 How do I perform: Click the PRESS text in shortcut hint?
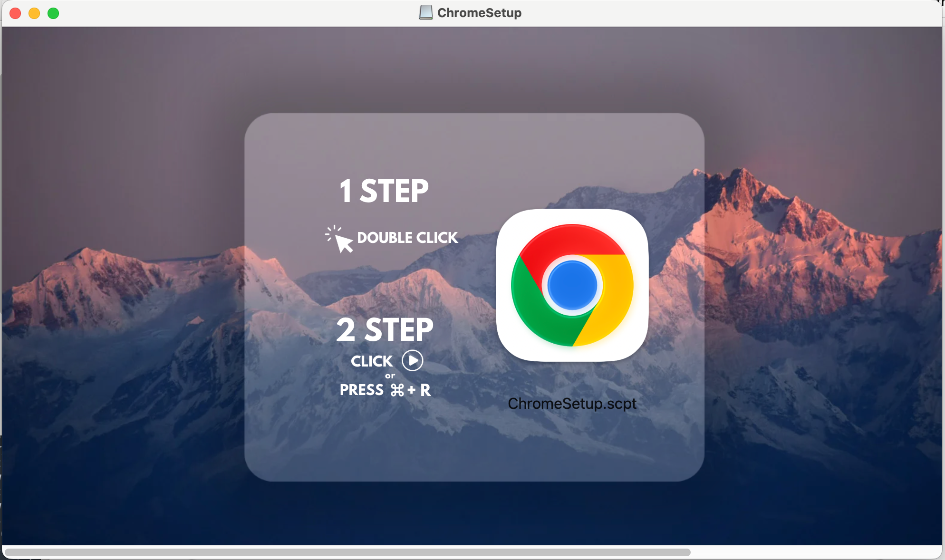click(361, 390)
